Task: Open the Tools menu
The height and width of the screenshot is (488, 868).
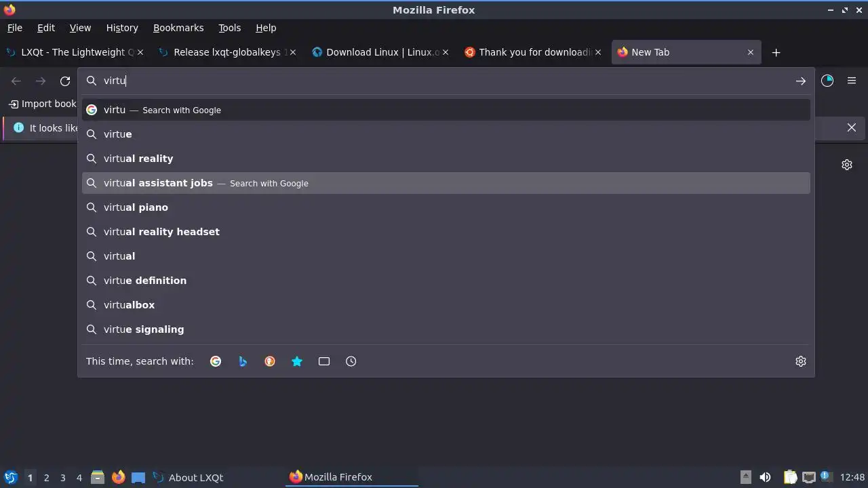Action: coord(229,28)
